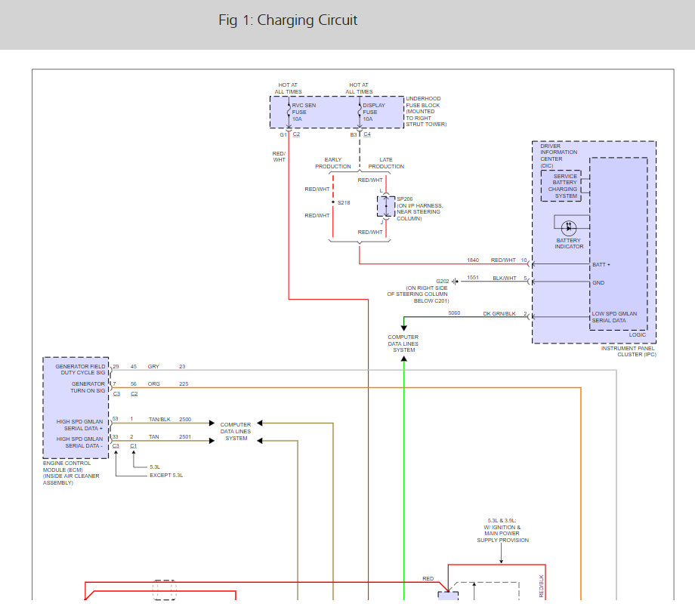Select the "RVC SEN FUSE 10A" label

pos(304,112)
